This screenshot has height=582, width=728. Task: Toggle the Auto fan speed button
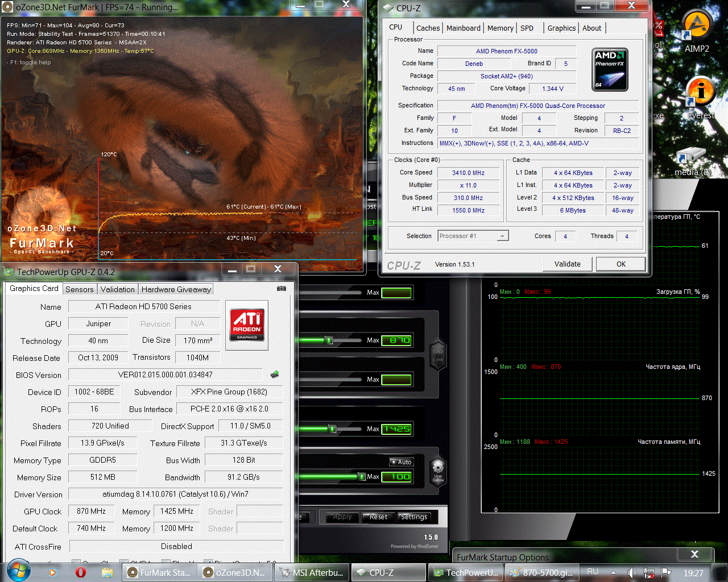pos(402,462)
